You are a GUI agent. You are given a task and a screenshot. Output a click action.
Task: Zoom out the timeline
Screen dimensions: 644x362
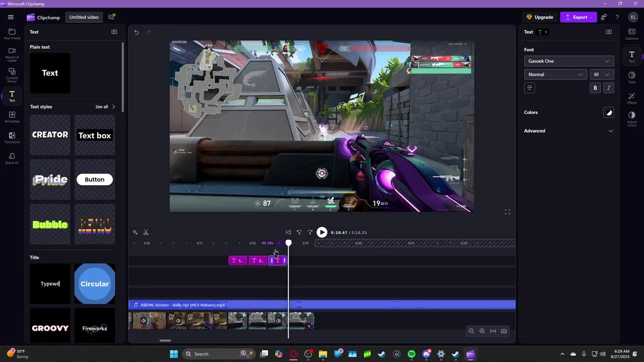click(471, 331)
